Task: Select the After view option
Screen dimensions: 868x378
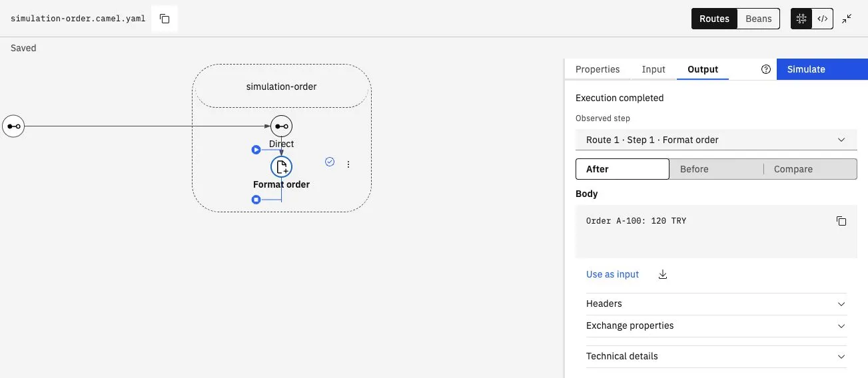Action: pyautogui.click(x=622, y=169)
